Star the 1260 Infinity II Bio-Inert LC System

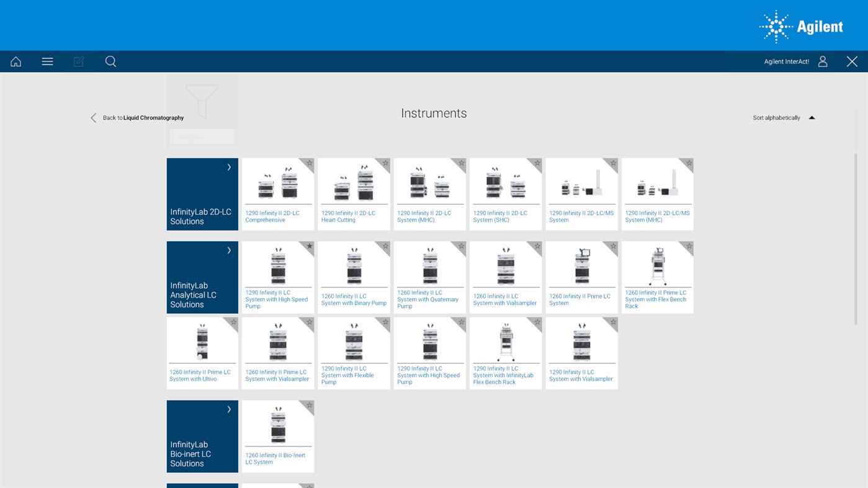click(309, 406)
